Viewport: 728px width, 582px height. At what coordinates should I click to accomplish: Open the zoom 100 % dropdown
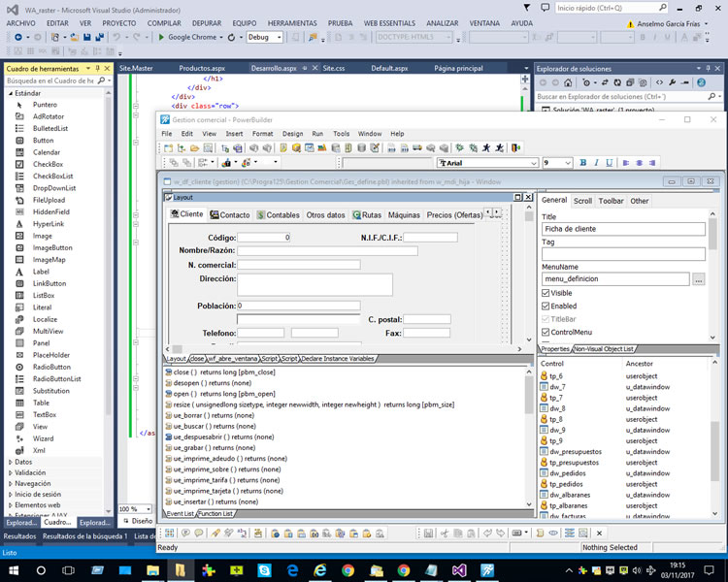[x=149, y=508]
